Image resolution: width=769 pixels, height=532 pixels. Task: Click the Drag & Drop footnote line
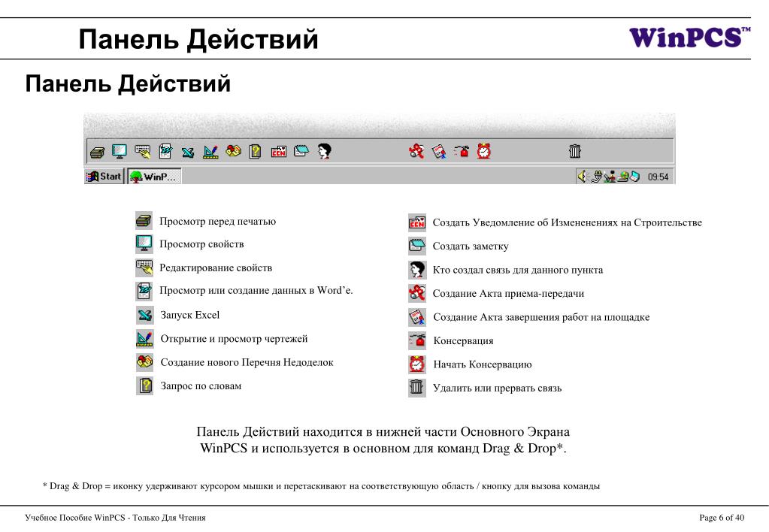pos(321,486)
